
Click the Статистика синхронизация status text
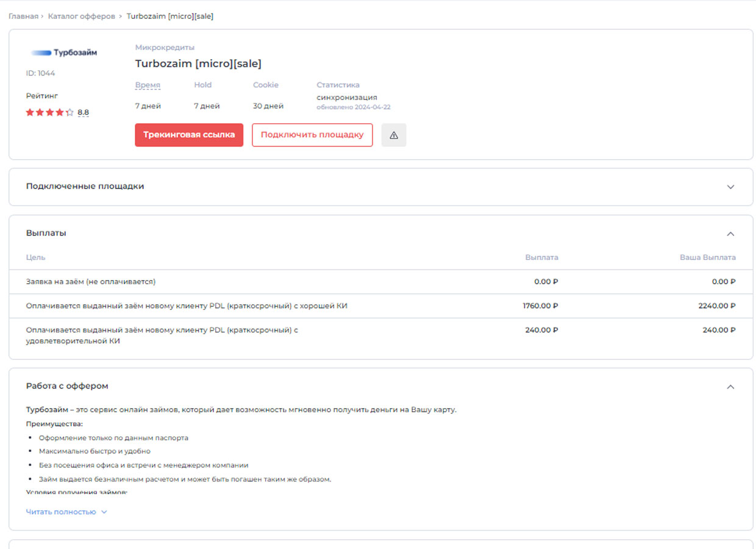click(346, 97)
